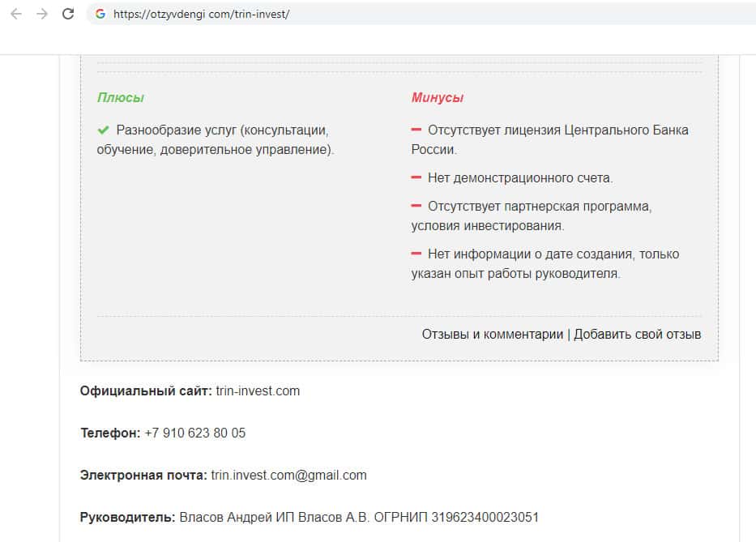Click the Добавить свой отзыв link
The image size is (756, 542).
tap(638, 334)
